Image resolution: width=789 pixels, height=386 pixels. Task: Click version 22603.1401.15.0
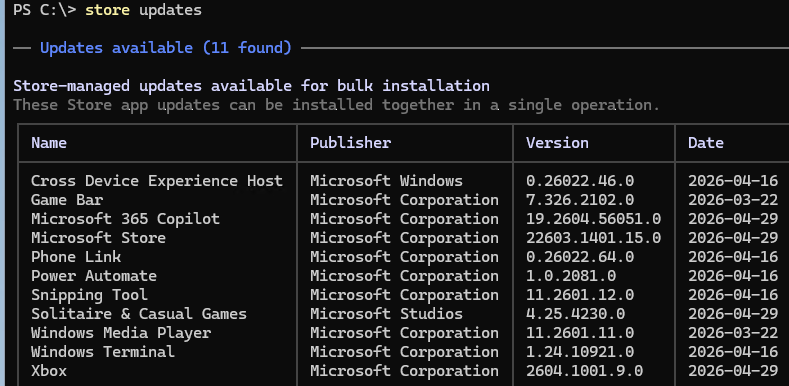pos(594,238)
